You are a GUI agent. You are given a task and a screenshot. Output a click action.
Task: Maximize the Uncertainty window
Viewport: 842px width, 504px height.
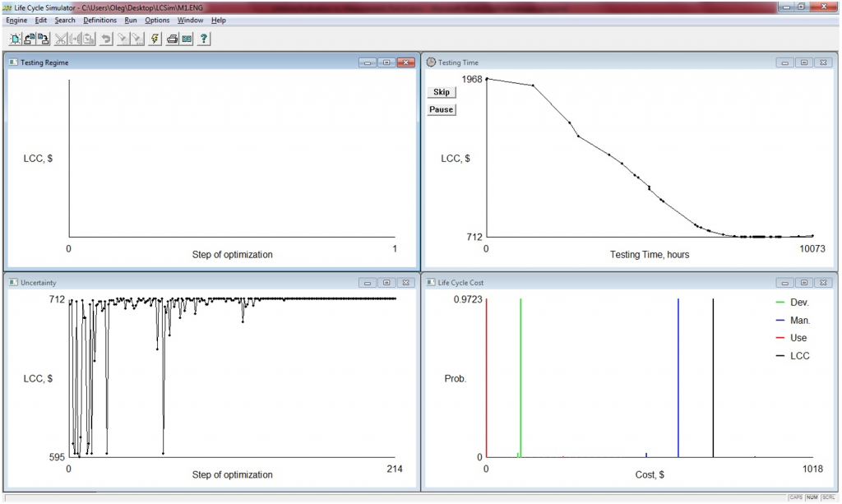pyautogui.click(x=386, y=282)
